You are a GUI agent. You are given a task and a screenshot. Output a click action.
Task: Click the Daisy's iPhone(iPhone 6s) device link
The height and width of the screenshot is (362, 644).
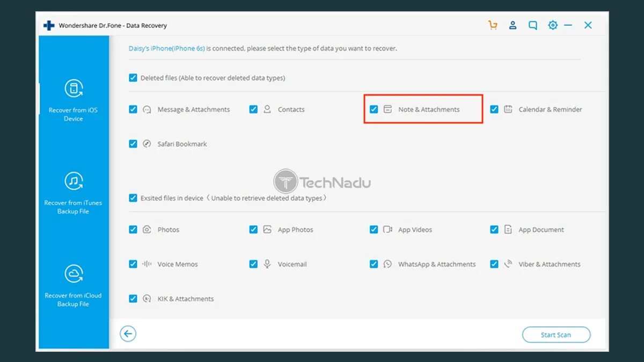pyautogui.click(x=166, y=48)
